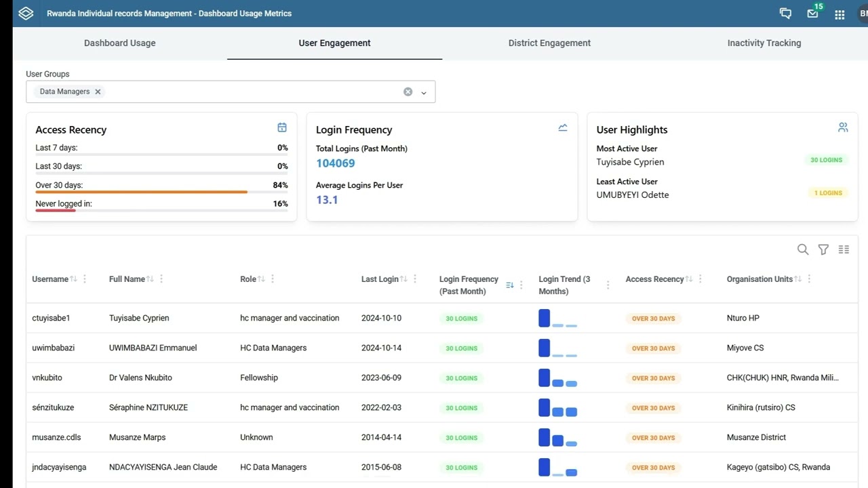868x488 pixels.
Task: Open column layout settings icon above table
Action: tap(844, 249)
